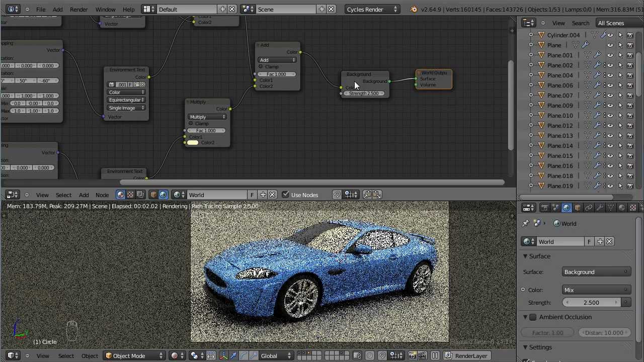The image size is (644, 362).
Task: Click the Color2 swatch on Multiply node
Action: (193, 143)
